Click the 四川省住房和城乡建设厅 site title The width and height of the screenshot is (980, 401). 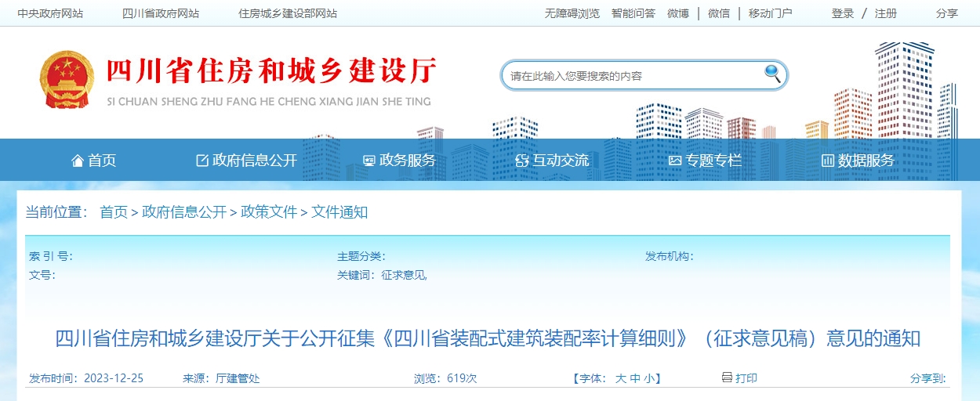point(271,72)
